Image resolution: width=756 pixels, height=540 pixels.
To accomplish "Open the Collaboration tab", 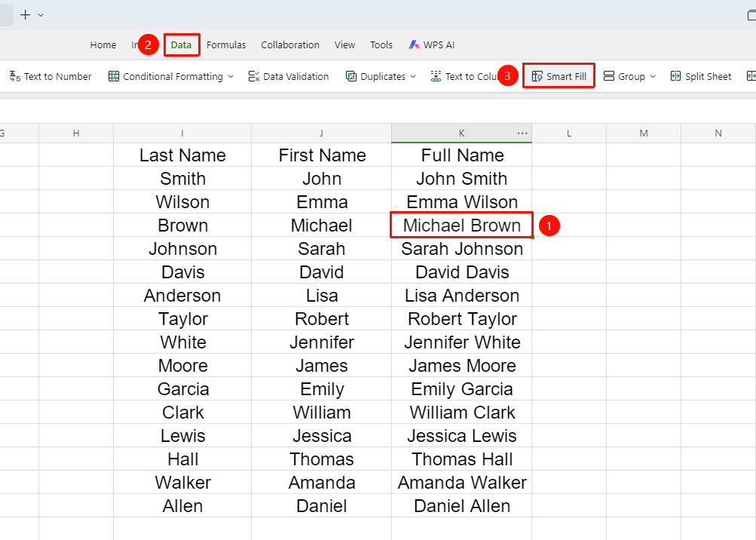I will pos(290,45).
